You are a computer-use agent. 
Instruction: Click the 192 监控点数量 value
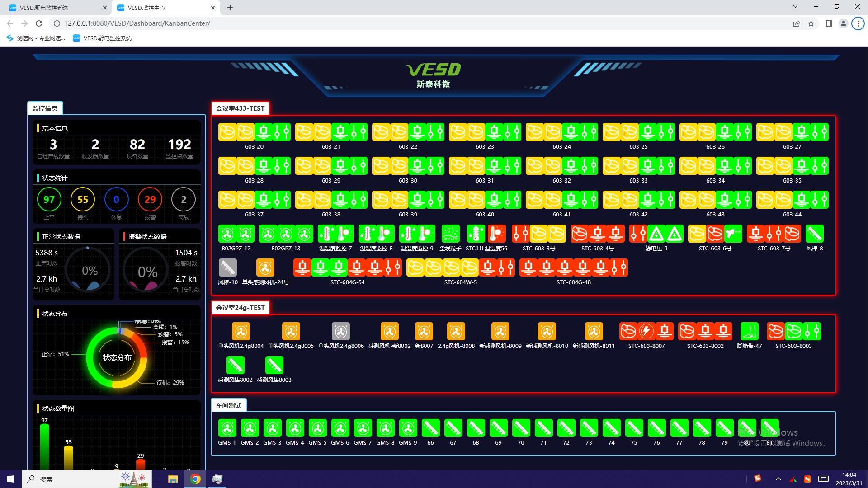179,145
